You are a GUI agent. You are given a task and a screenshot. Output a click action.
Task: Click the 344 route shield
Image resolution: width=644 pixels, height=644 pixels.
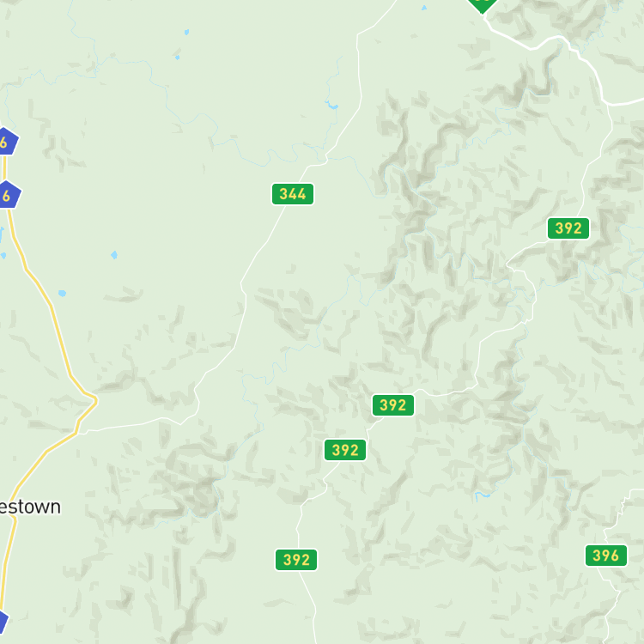click(293, 194)
